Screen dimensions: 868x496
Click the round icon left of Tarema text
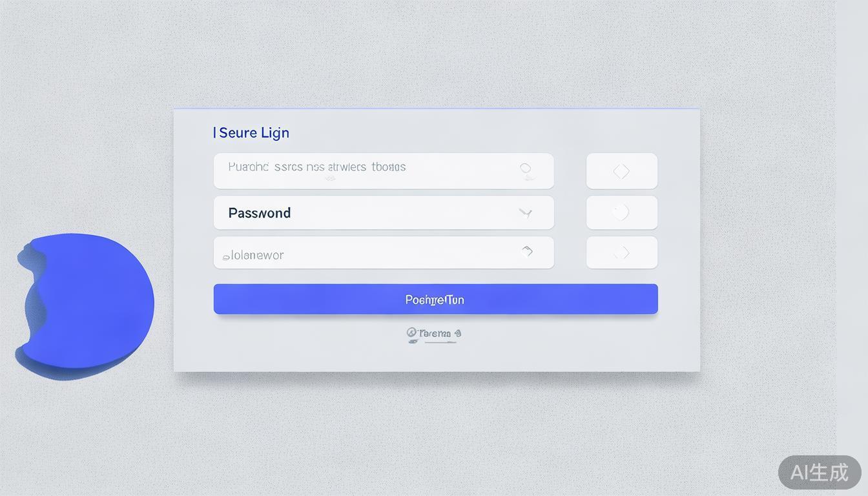click(x=411, y=333)
